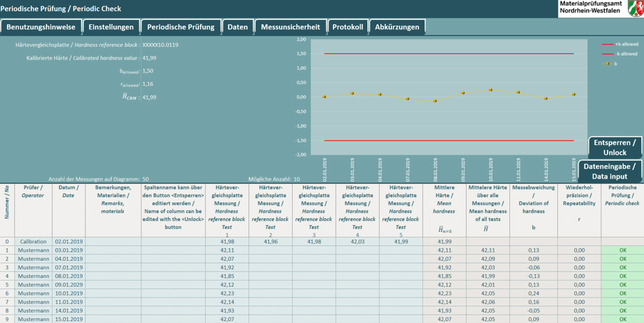Select the Periodische Prüfung tab
The image size is (644, 323).
pyautogui.click(x=181, y=27)
